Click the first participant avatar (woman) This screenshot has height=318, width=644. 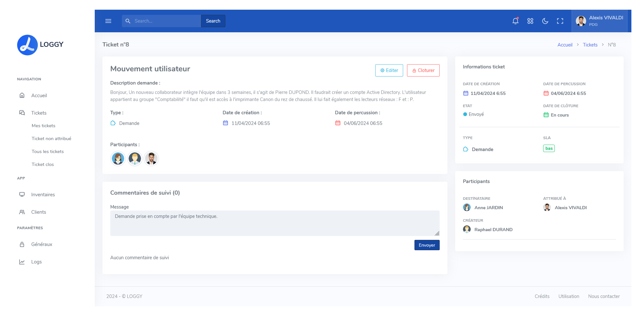pyautogui.click(x=118, y=159)
